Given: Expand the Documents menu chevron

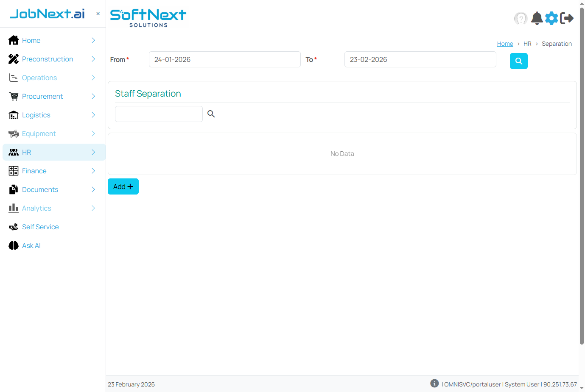Looking at the screenshot, I should [x=93, y=189].
